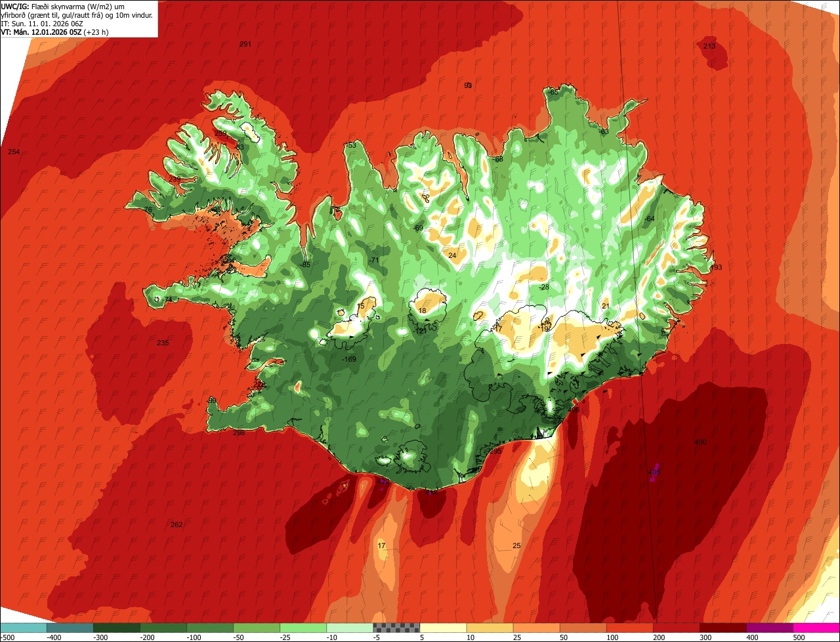Click the map value -68 in northern Iceland
This screenshot has width=840, height=642.
coord(498,159)
